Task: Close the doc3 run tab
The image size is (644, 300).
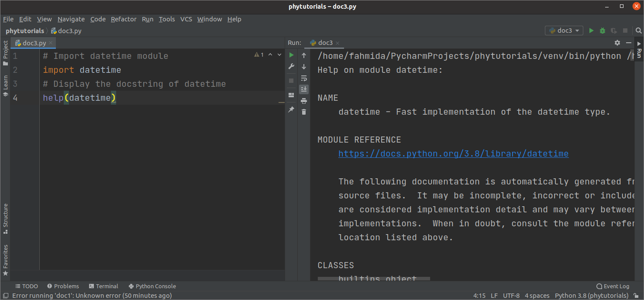Action: tap(337, 43)
